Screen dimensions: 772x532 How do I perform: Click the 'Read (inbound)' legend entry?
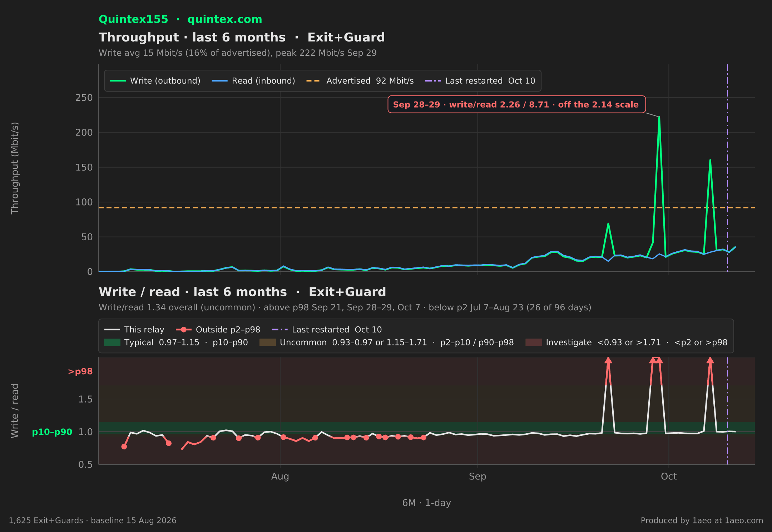[x=254, y=81]
